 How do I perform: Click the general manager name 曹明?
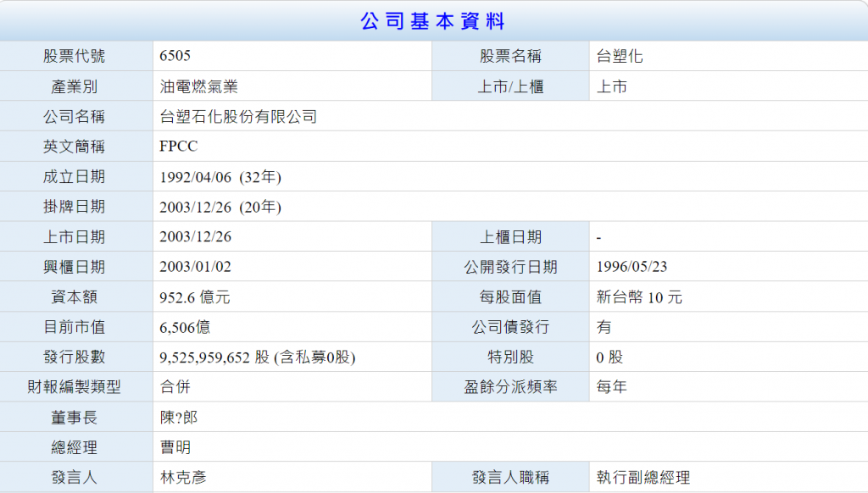click(175, 447)
